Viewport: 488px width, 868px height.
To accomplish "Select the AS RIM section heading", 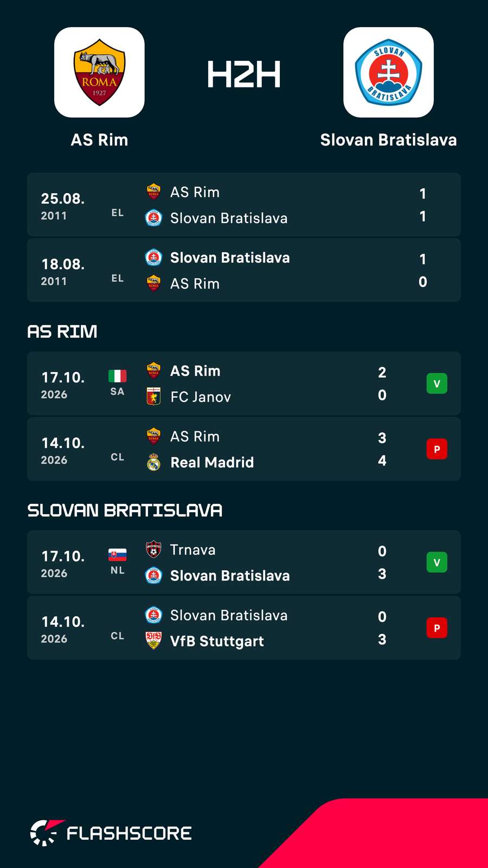I will click(x=62, y=331).
